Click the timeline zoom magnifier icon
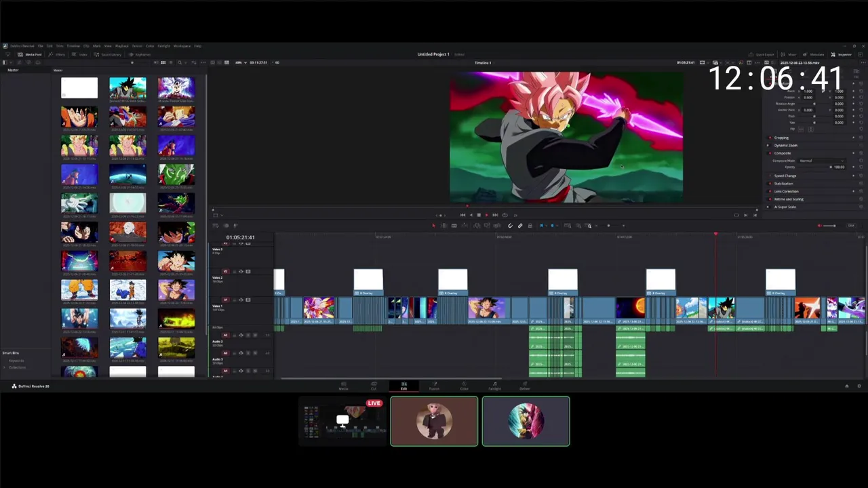Image resolution: width=868 pixels, height=488 pixels. pyautogui.click(x=589, y=226)
